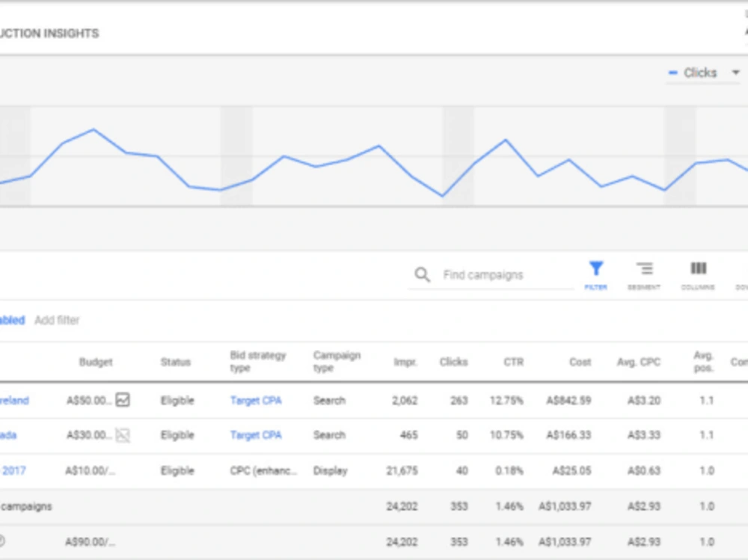Click the CPC (enhanc... bid strategy cell
Screen dimensions: 748x560
pos(263,471)
